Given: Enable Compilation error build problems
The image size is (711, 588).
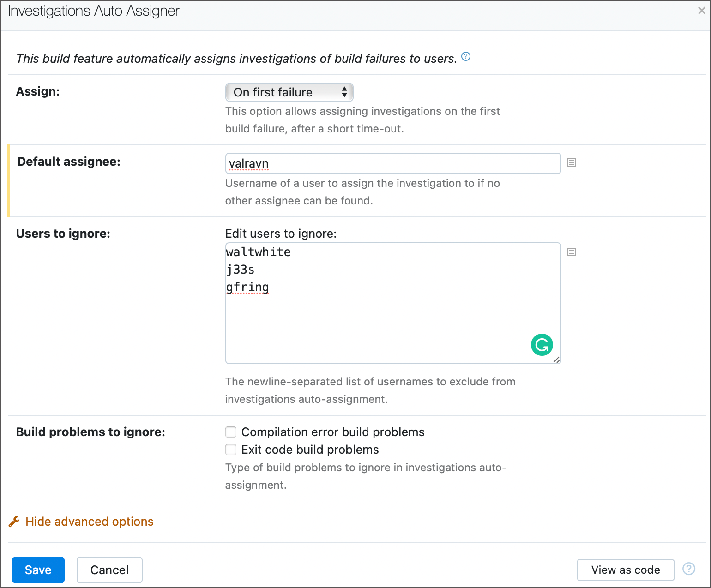Looking at the screenshot, I should pyautogui.click(x=231, y=432).
